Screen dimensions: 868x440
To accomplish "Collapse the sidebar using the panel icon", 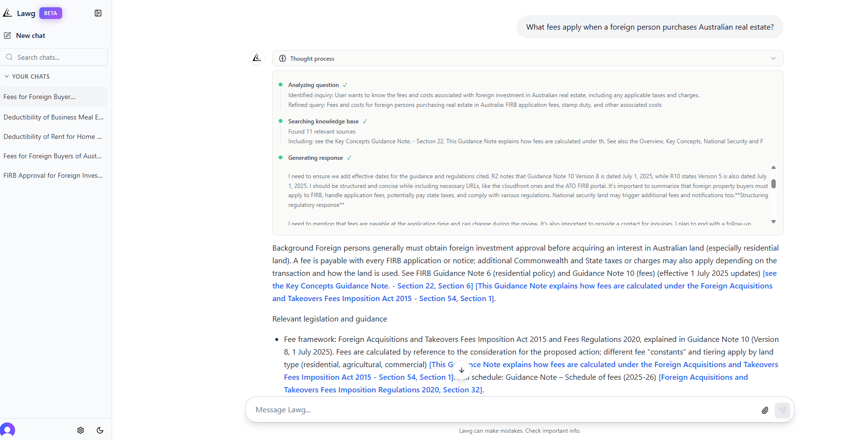I will [x=98, y=13].
